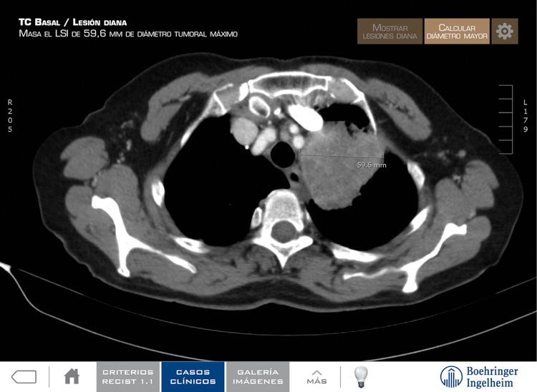This screenshot has width=537, height=392.
Task: Click the TC Basal / Lesión diana title
Action: pos(72,23)
